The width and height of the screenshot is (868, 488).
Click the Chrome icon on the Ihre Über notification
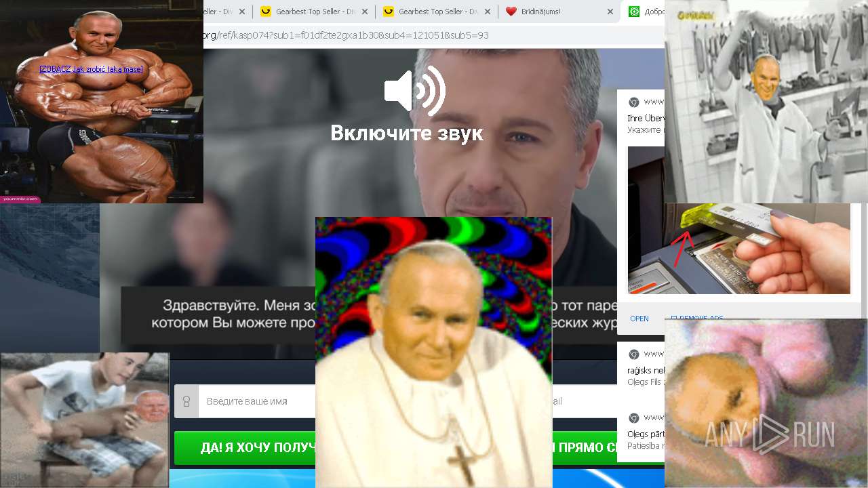point(633,102)
